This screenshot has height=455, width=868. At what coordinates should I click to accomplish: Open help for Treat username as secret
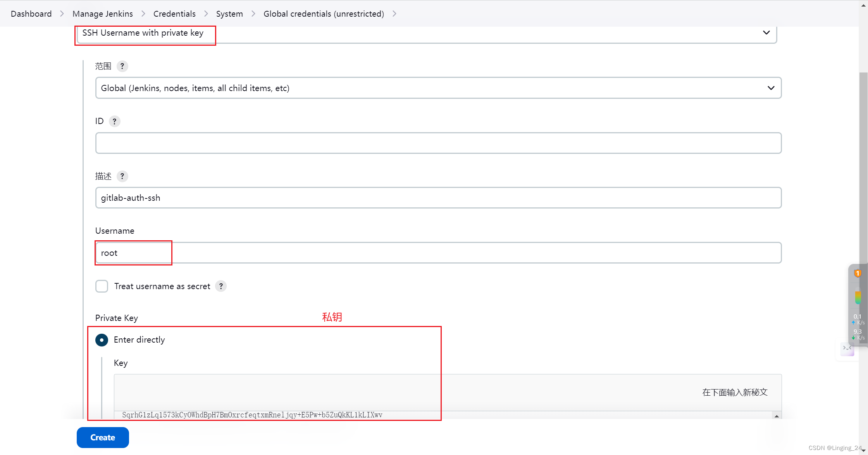pos(221,286)
